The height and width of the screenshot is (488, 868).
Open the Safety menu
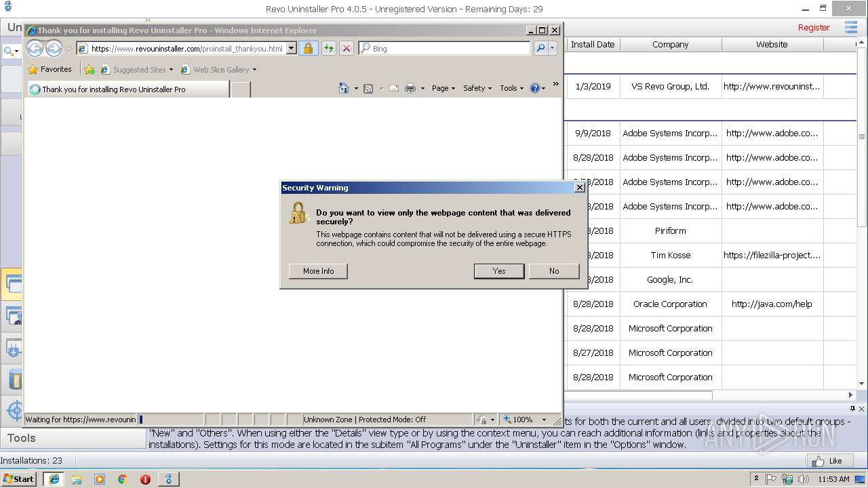[x=477, y=88]
